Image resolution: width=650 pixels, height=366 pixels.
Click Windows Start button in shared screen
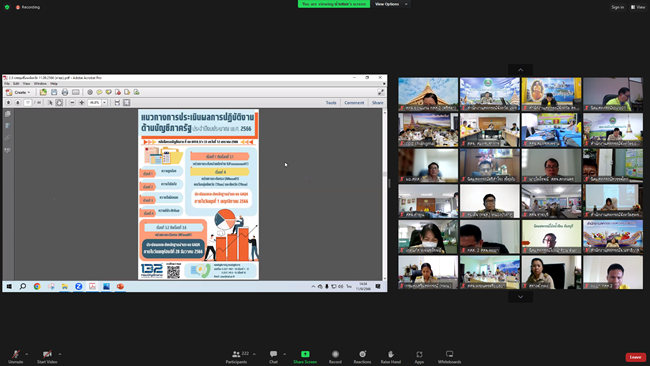tap(9, 286)
